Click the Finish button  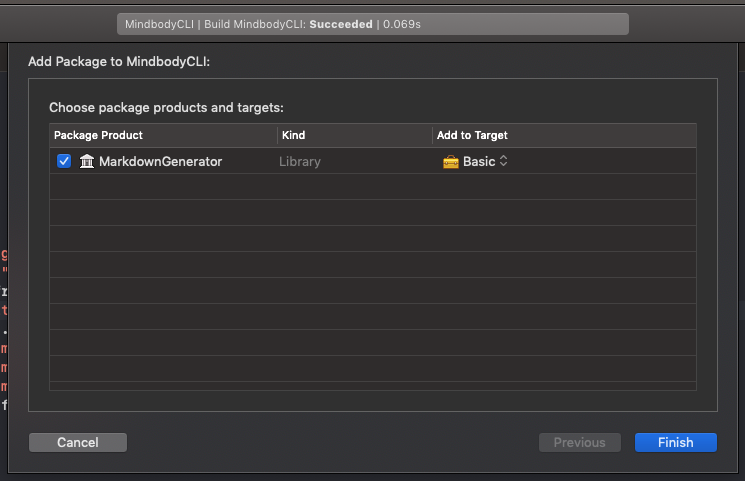click(676, 443)
